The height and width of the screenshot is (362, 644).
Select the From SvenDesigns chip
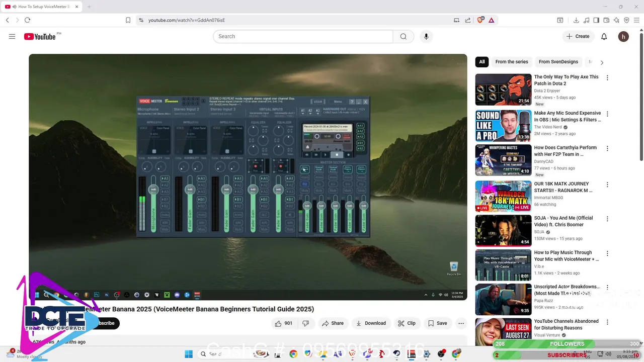[x=558, y=62]
